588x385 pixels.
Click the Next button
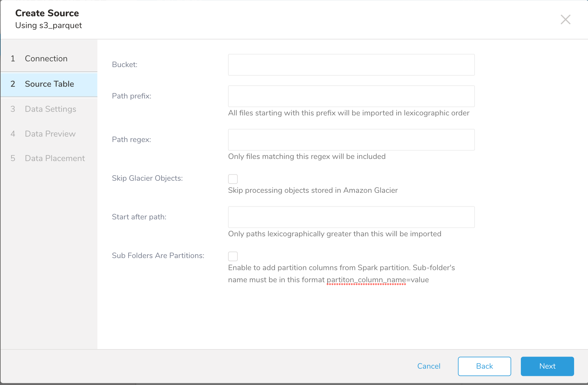[547, 366]
